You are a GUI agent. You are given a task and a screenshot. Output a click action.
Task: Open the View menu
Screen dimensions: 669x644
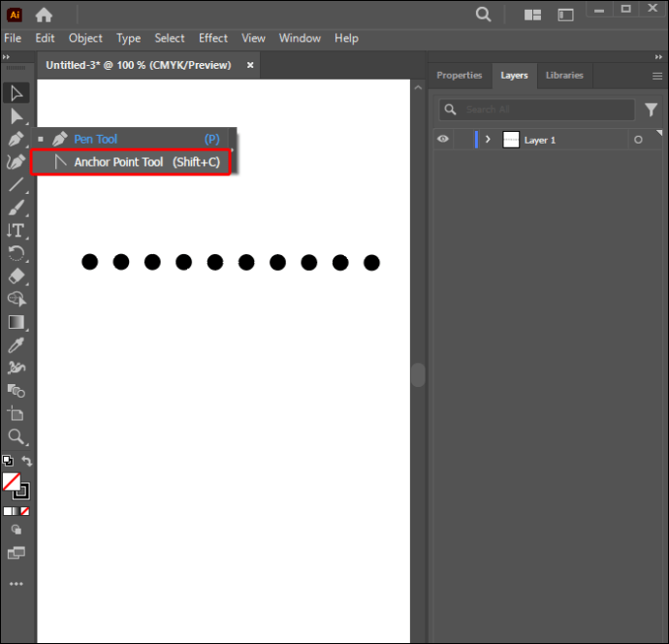click(x=253, y=39)
